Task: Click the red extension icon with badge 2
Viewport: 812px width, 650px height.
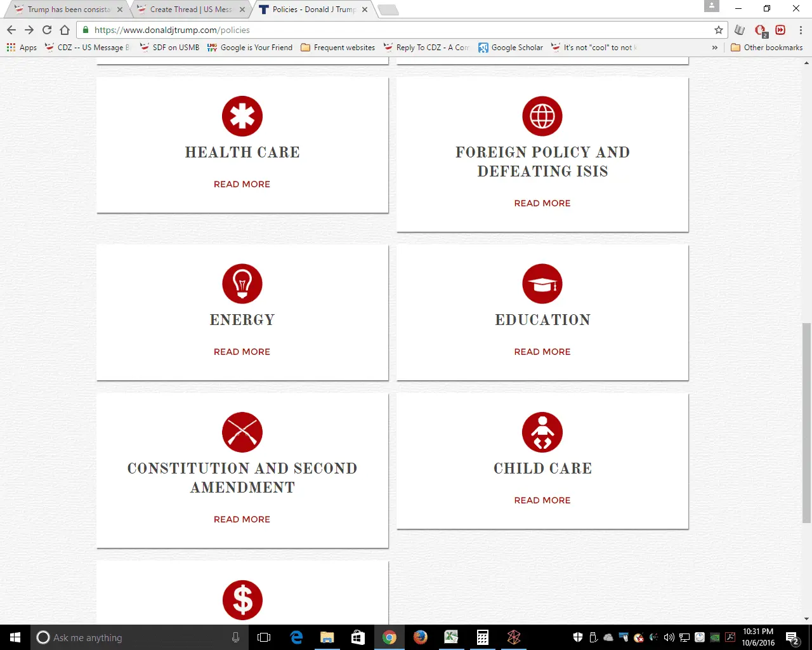Action: pyautogui.click(x=761, y=30)
